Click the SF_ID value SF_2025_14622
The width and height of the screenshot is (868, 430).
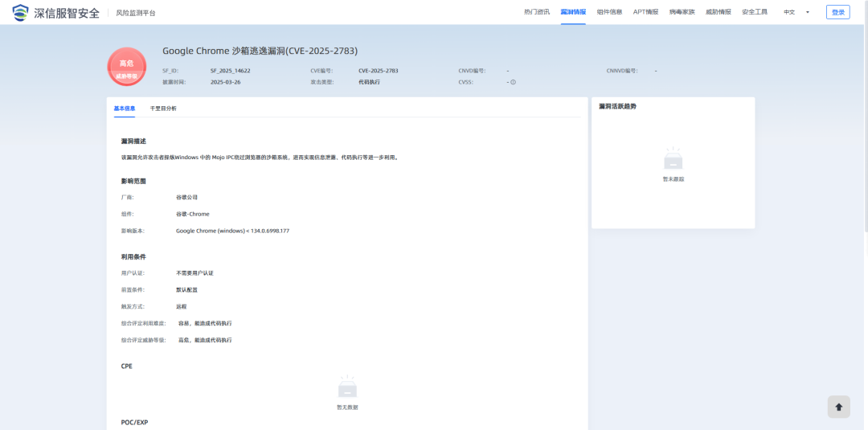[x=231, y=71]
